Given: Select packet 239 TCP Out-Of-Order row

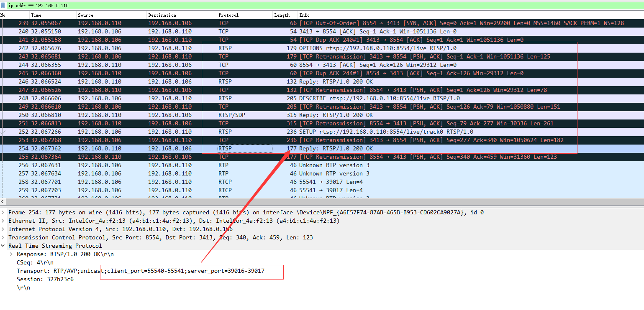Looking at the screenshot, I should pos(322,23).
